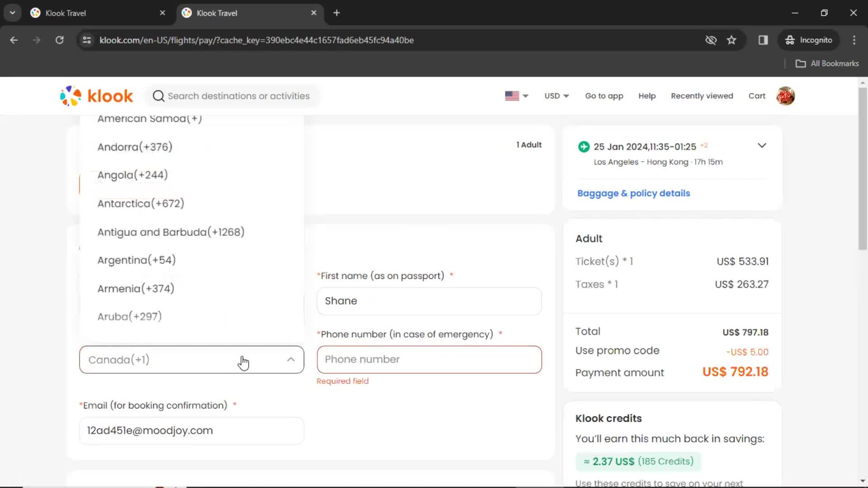Expand the flight details chevron on Jan 25
868x488 pixels.
[762, 145]
